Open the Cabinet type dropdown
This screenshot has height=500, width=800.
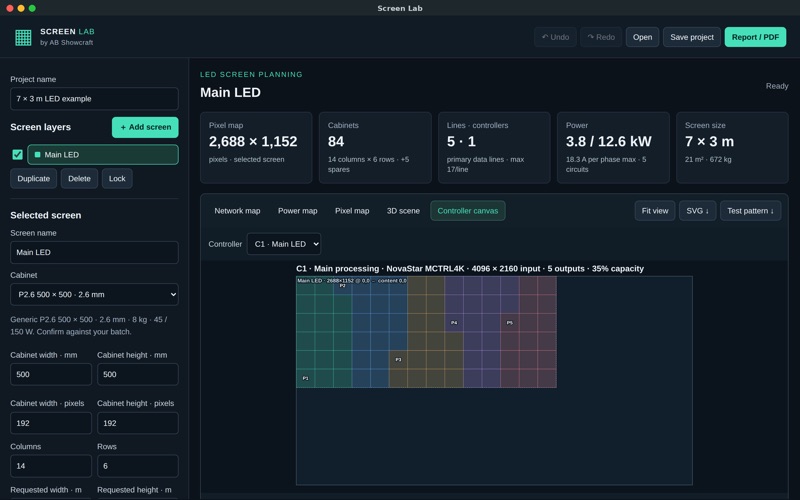tap(94, 294)
